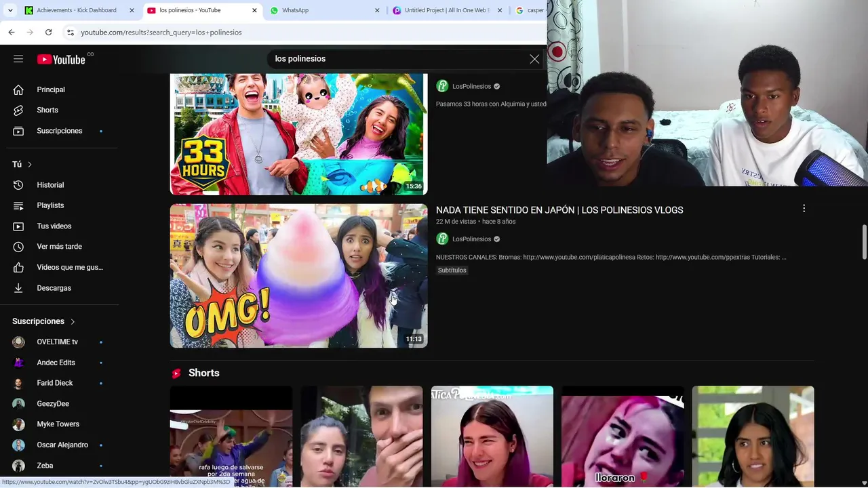Open options menu for Japón vlog video
The width and height of the screenshot is (868, 488).
pyautogui.click(x=804, y=209)
